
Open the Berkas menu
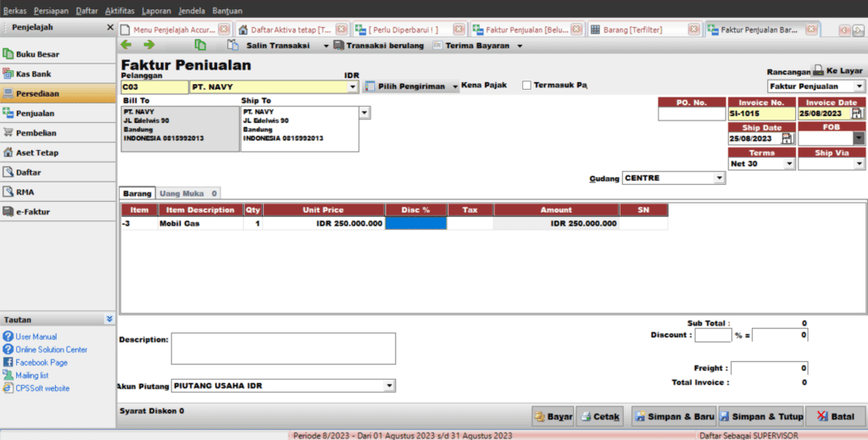click(x=15, y=10)
